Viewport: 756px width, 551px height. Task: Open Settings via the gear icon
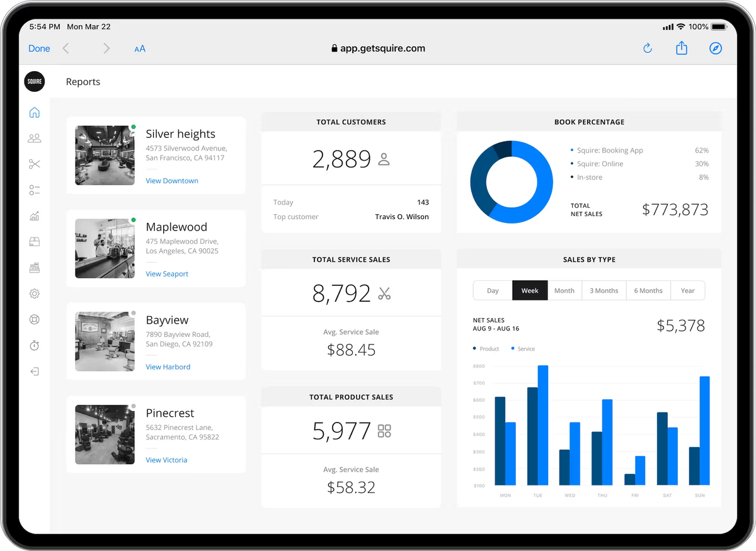pyautogui.click(x=35, y=293)
